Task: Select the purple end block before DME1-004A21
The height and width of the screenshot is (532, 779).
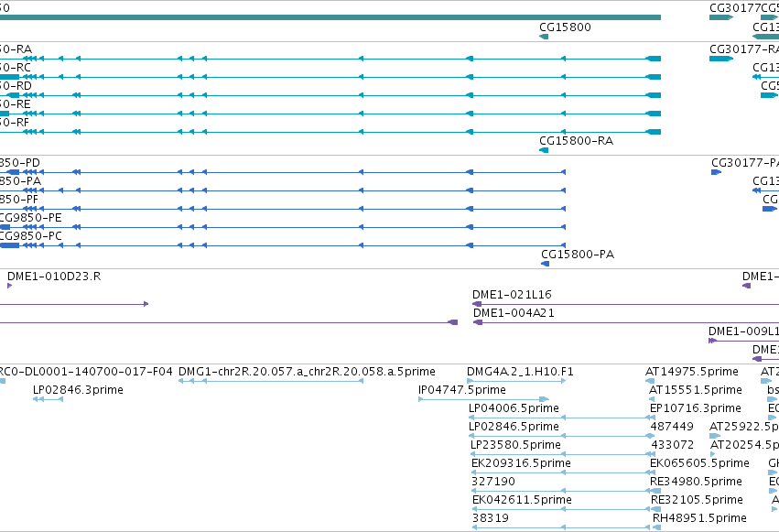Action: 452,322
